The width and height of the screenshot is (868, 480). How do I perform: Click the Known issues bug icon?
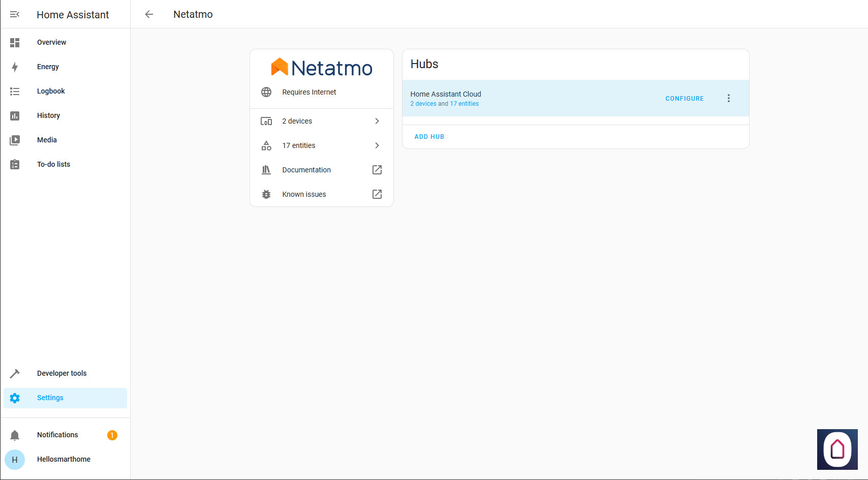266,194
